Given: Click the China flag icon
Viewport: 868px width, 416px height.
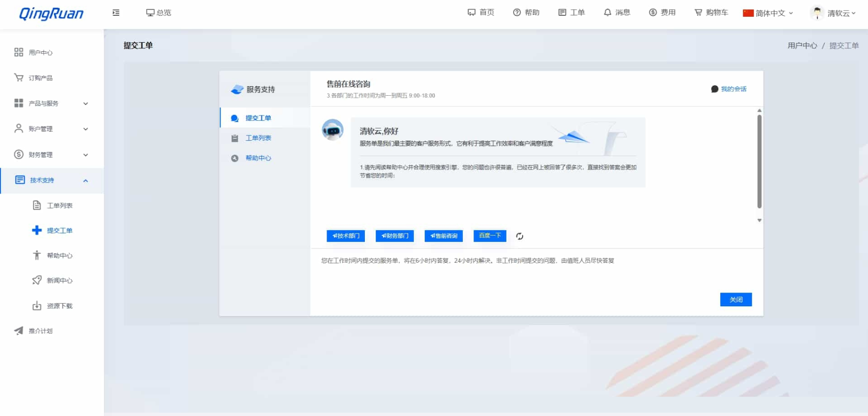Looking at the screenshot, I should pos(748,13).
